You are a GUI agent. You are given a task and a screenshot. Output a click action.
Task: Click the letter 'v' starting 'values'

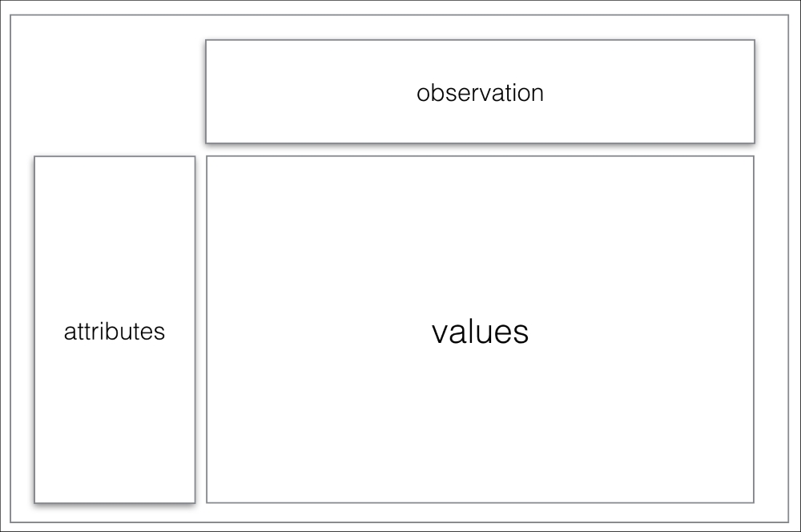(x=440, y=334)
